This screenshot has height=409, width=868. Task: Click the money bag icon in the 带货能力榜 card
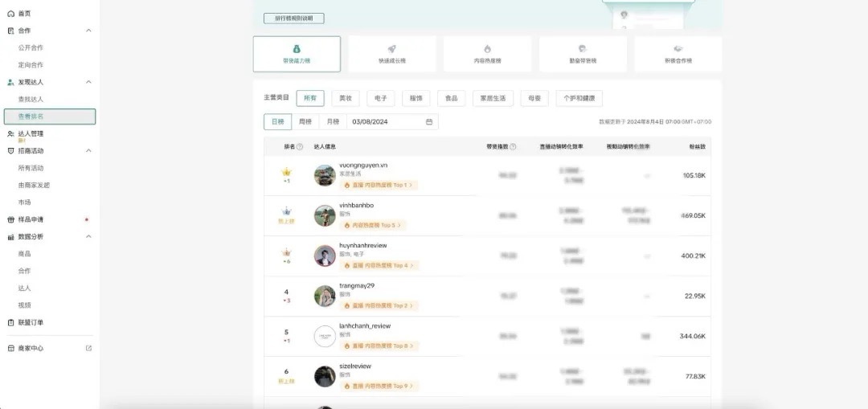(x=297, y=49)
